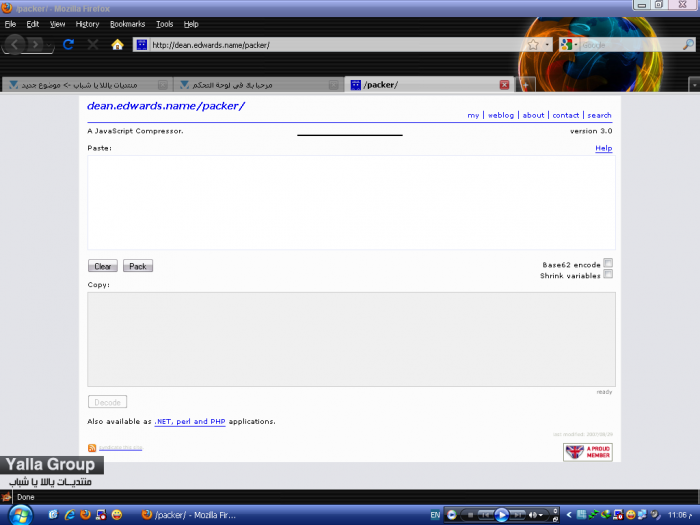This screenshot has width=700, height=525.
Task: Click the A Proud Member badge
Action: (x=587, y=452)
